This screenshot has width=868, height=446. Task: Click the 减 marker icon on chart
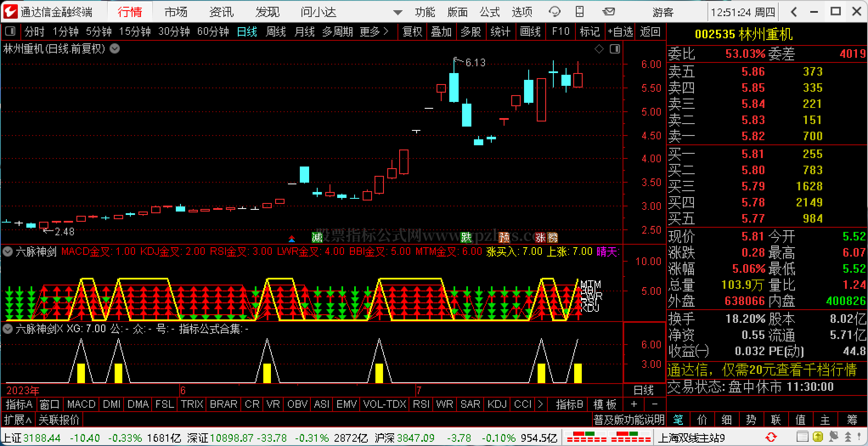click(317, 237)
